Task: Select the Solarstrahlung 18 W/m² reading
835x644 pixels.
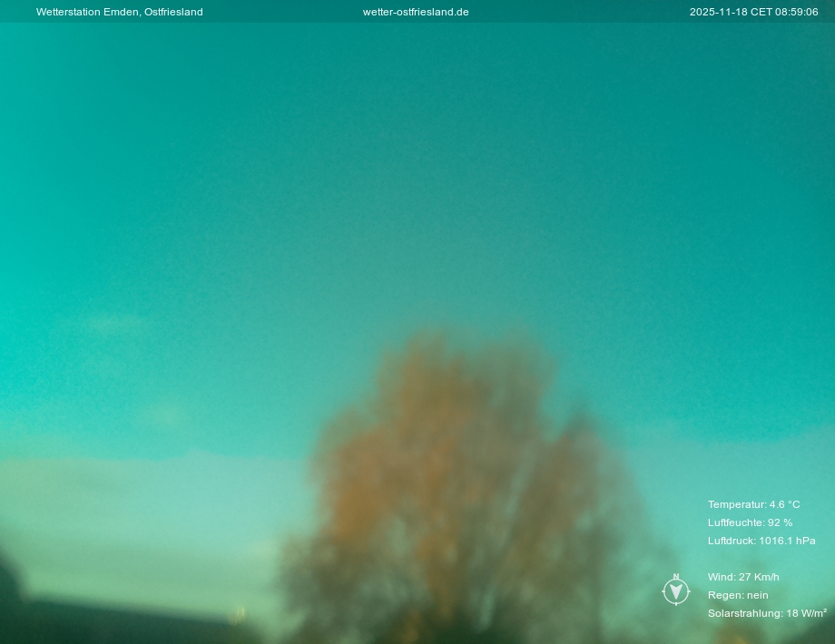Action: [x=767, y=613]
